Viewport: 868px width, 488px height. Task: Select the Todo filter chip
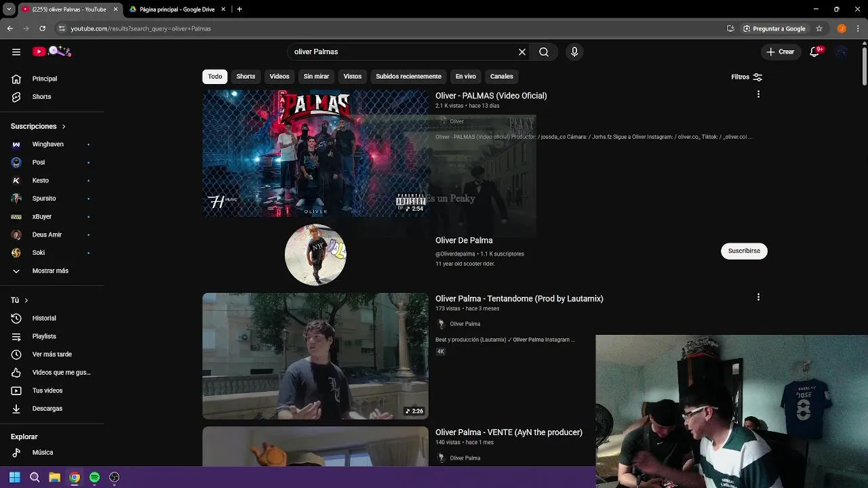pyautogui.click(x=215, y=77)
